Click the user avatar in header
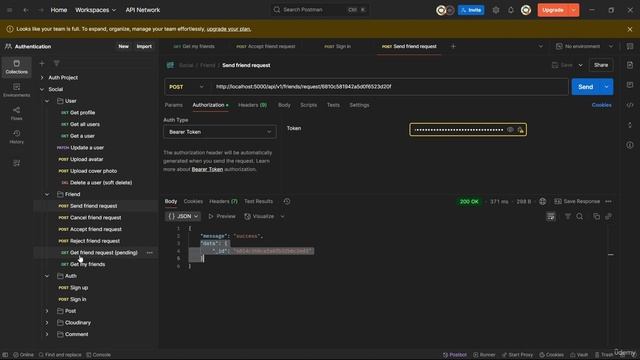The height and width of the screenshot is (360, 640). click(x=526, y=10)
